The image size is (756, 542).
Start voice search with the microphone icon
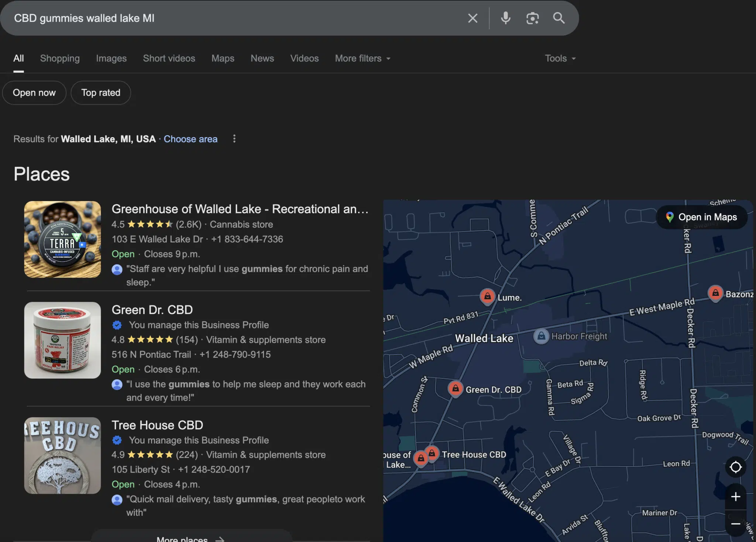pyautogui.click(x=505, y=18)
